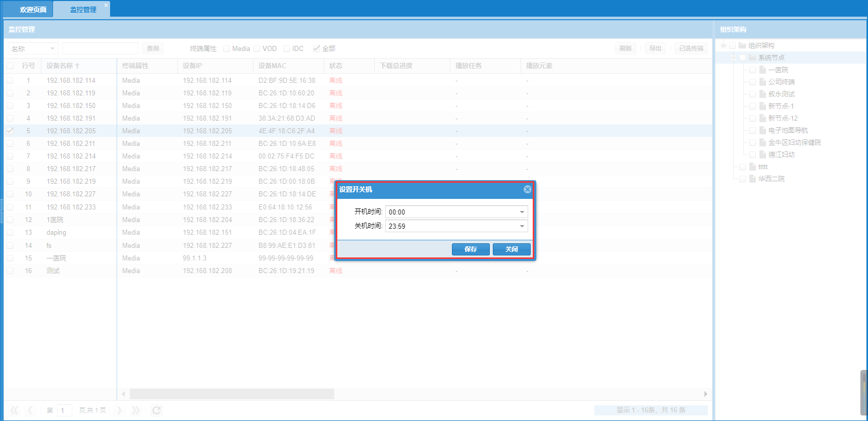Toggle the VOD terminal attribute checkbox

pyautogui.click(x=257, y=48)
